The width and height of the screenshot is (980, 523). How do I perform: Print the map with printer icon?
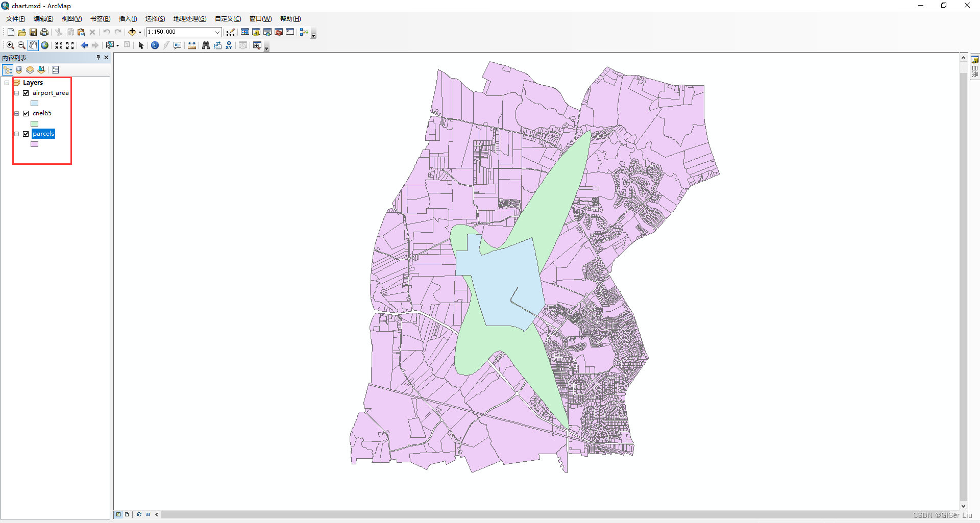click(x=44, y=32)
